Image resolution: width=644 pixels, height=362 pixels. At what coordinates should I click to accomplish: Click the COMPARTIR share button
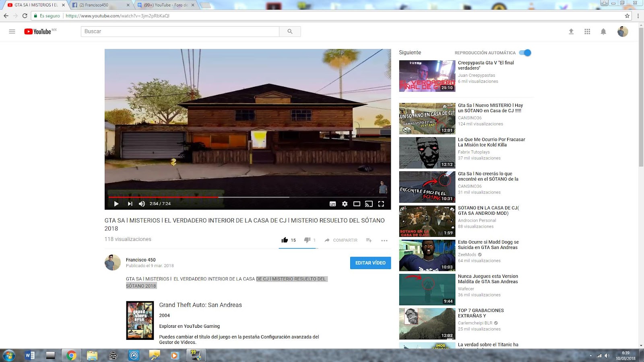[x=341, y=240]
